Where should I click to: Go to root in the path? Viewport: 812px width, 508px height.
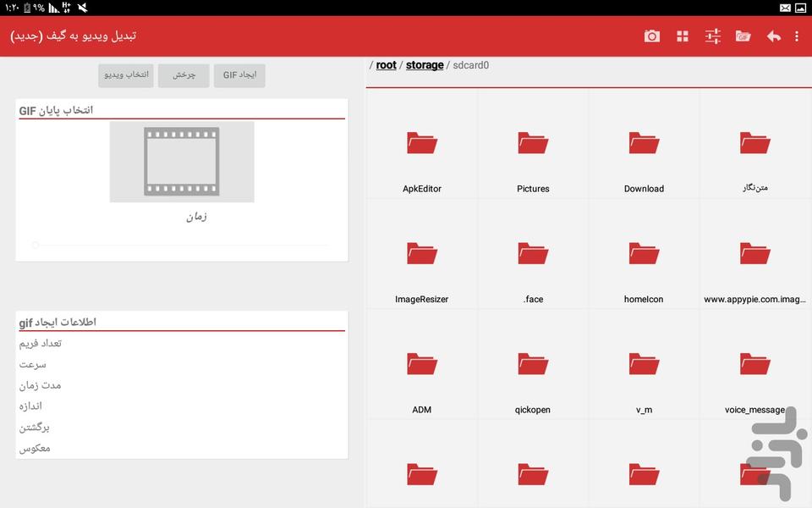pos(386,65)
